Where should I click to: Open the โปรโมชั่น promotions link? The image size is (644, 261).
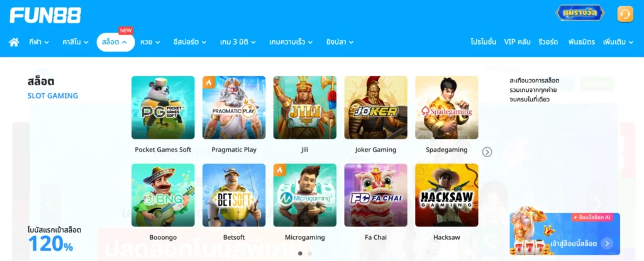(484, 42)
